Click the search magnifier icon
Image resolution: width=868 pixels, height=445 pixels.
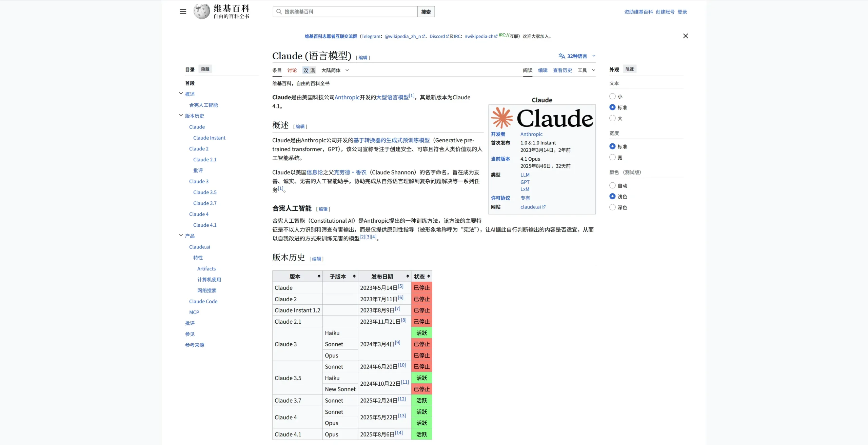click(279, 12)
